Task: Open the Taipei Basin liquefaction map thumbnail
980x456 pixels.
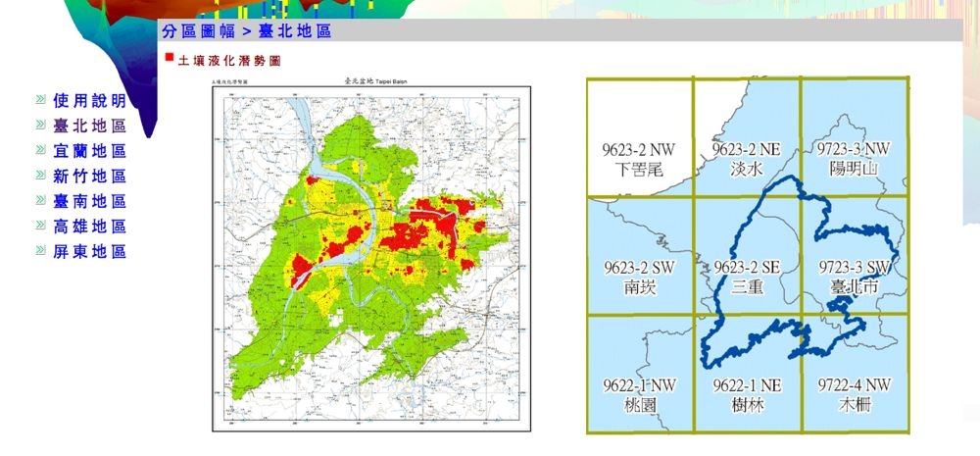Action: pos(371,257)
